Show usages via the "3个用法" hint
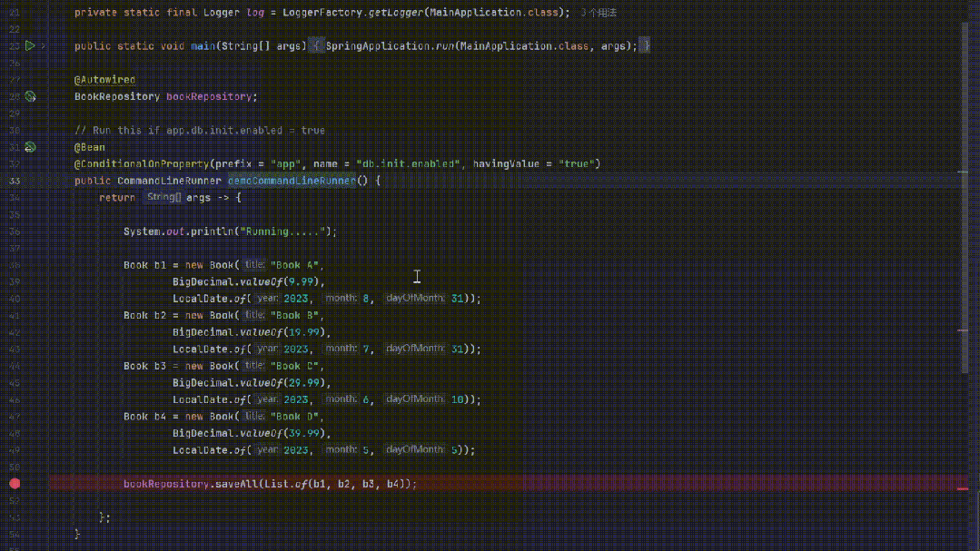The width and height of the screenshot is (980, 551). coord(599,13)
